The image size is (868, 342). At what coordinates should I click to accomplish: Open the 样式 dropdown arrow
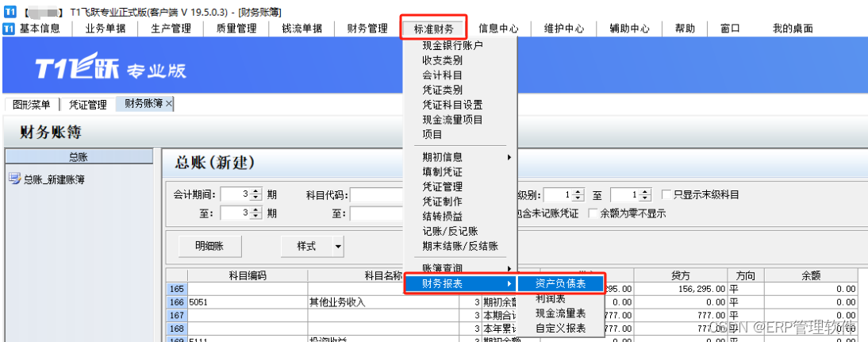pos(338,246)
